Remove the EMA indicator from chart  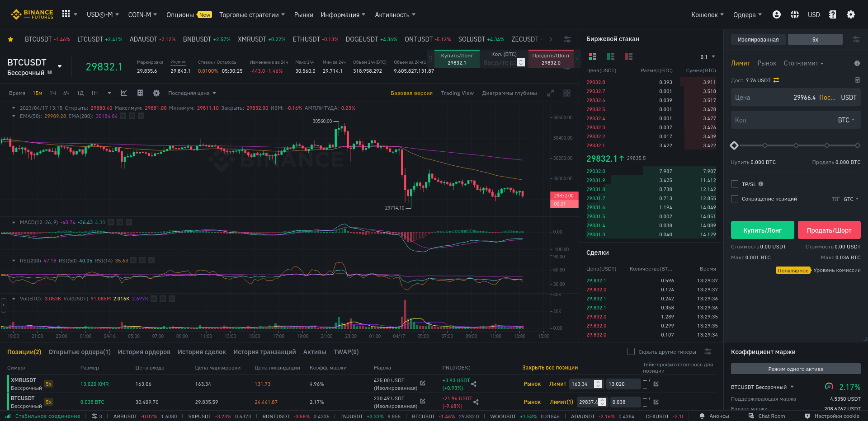tap(141, 116)
